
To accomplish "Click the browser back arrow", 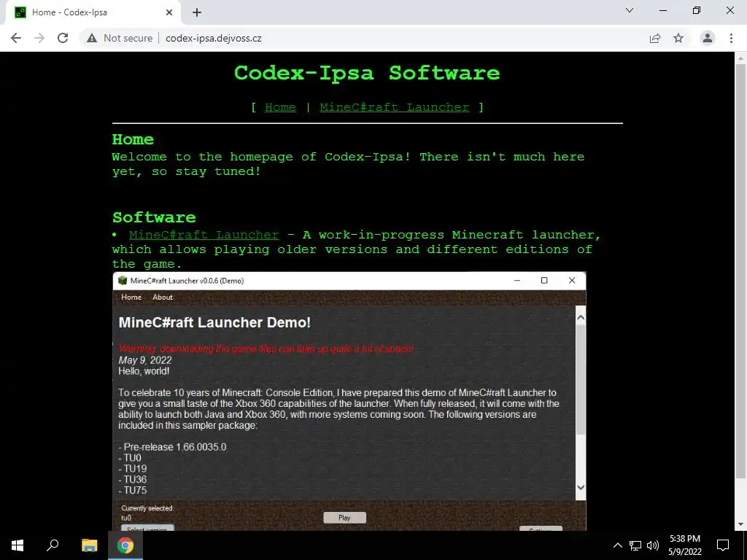I will [x=16, y=38].
